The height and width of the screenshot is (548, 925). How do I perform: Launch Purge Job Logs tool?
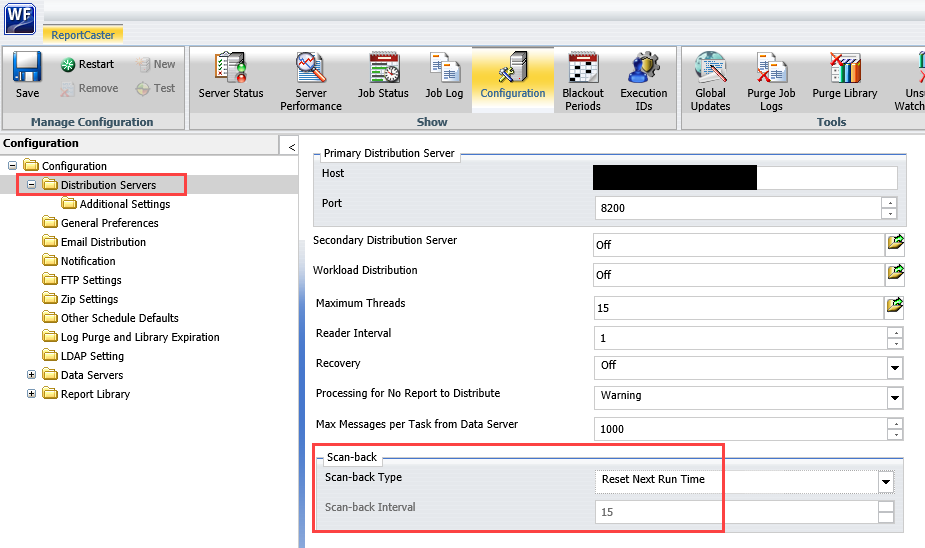771,81
